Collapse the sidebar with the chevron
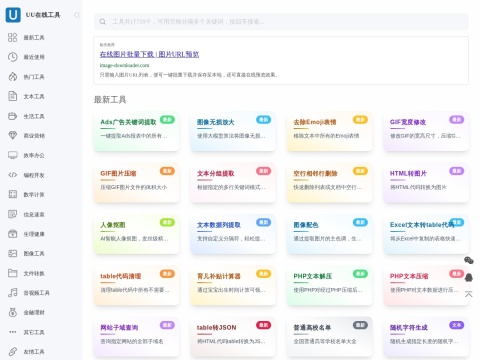Viewport: 480px width, 360px height. click(76, 15)
